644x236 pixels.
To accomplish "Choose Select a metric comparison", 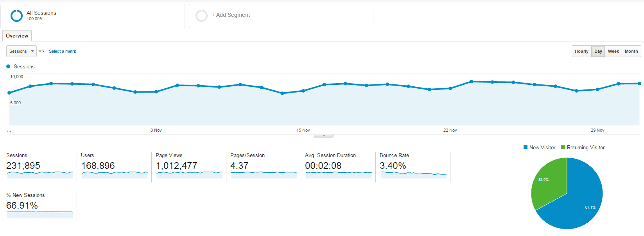I will pos(63,51).
